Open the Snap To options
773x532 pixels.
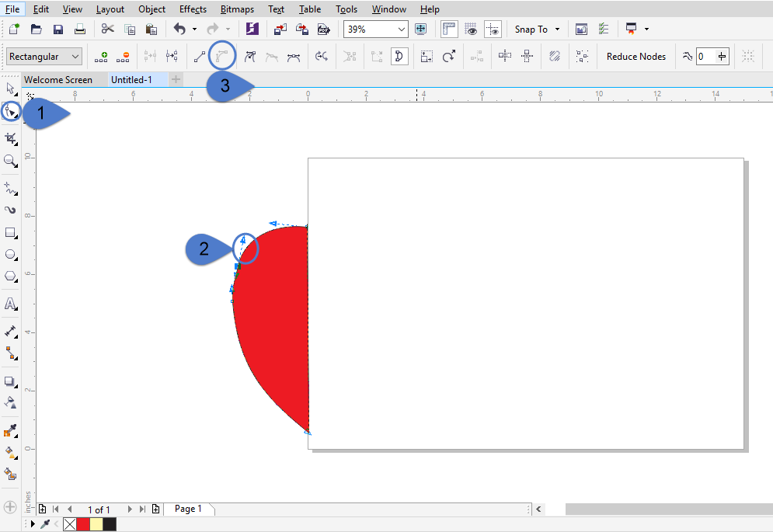click(536, 29)
